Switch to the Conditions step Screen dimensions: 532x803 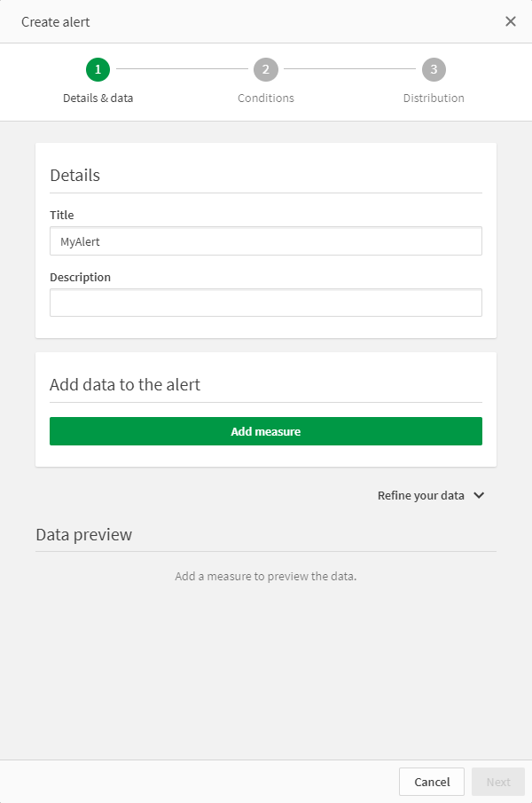(265, 80)
